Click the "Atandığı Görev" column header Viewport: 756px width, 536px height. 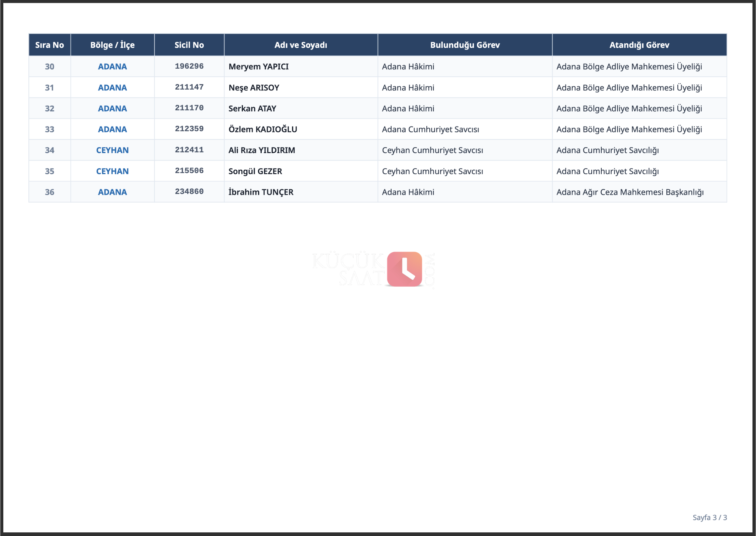639,45
